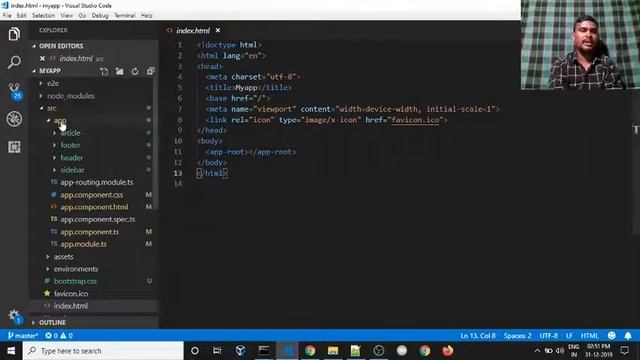Open Action Center notification icon
Screen dimensions: 640x360
(624, 351)
